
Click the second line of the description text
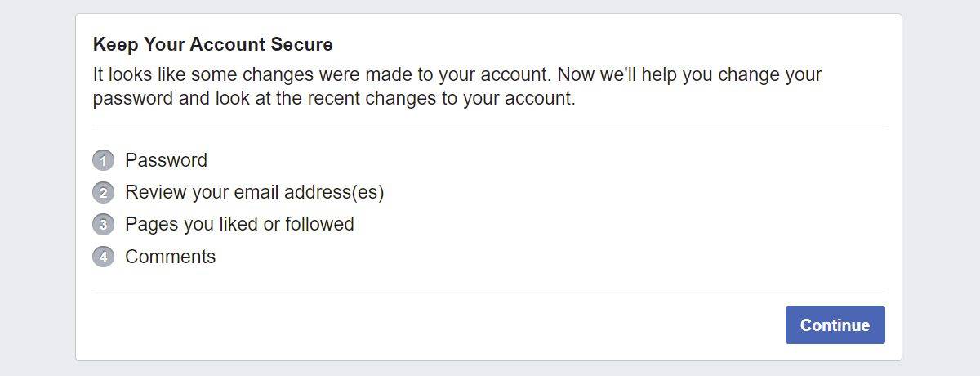tap(334, 100)
